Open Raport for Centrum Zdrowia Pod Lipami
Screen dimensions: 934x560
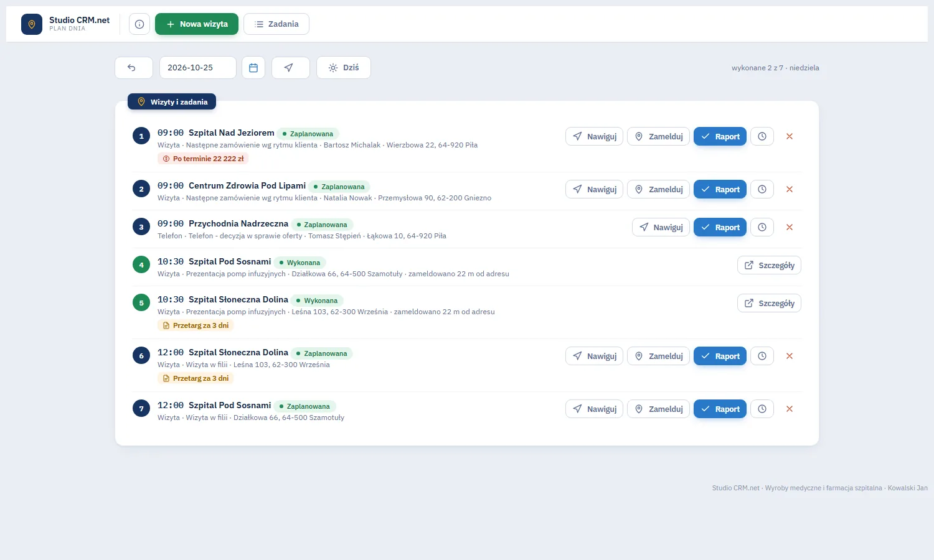click(720, 189)
